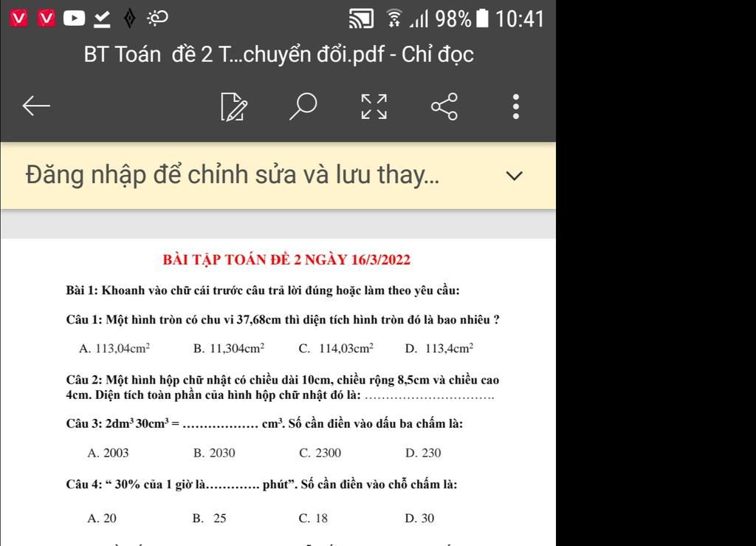This screenshot has height=546, width=756.
Task: Go back with the left arrow icon
Action: [x=36, y=106]
